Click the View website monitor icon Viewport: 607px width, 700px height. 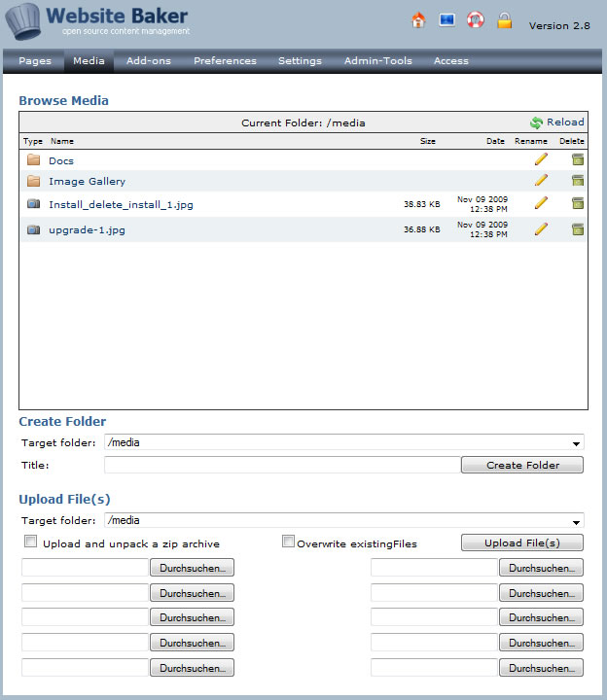[446, 20]
